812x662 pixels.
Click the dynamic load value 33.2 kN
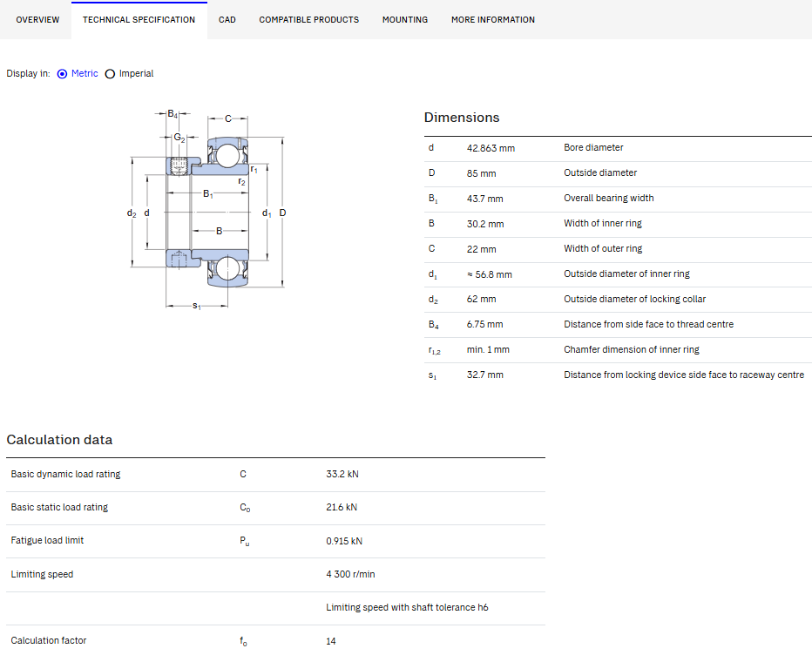tap(342, 474)
